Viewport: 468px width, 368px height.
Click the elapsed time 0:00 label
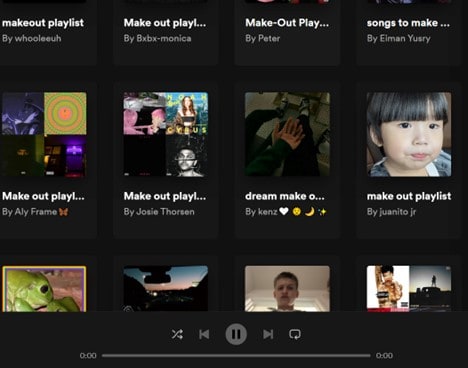tap(88, 356)
